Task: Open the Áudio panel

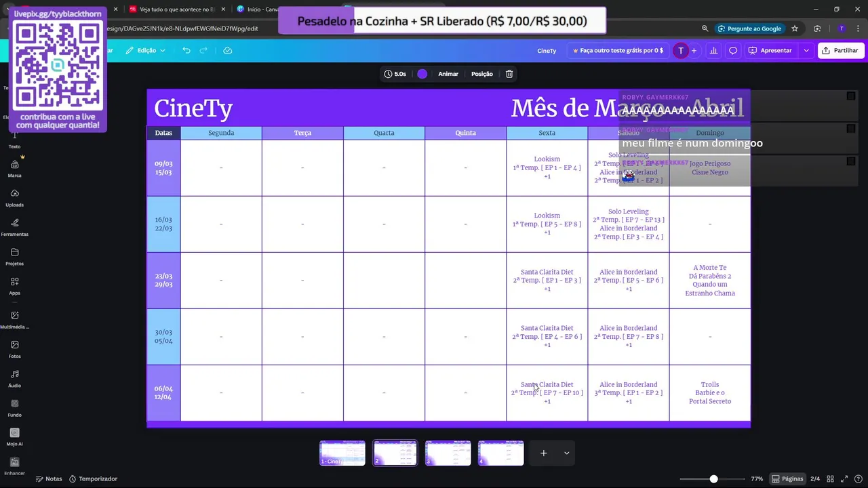Action: 14,378
